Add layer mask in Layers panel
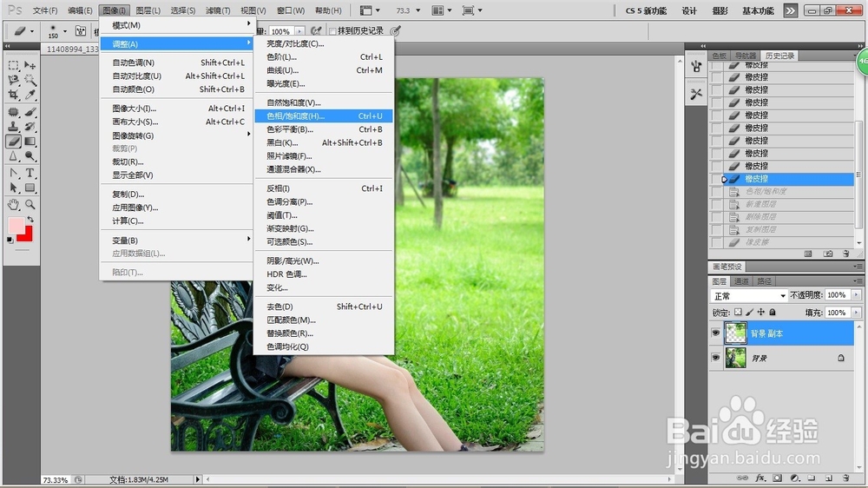This screenshot has width=868, height=488. coord(777,478)
